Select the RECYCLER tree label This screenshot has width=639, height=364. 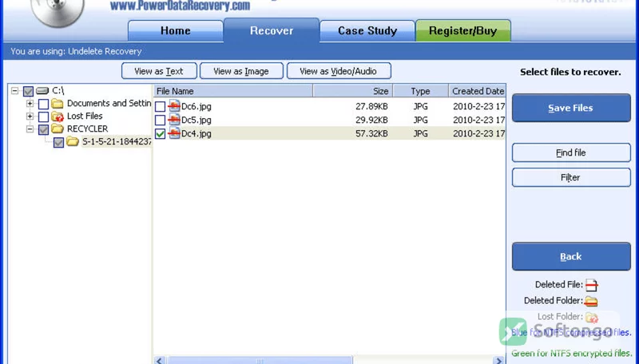[87, 129]
